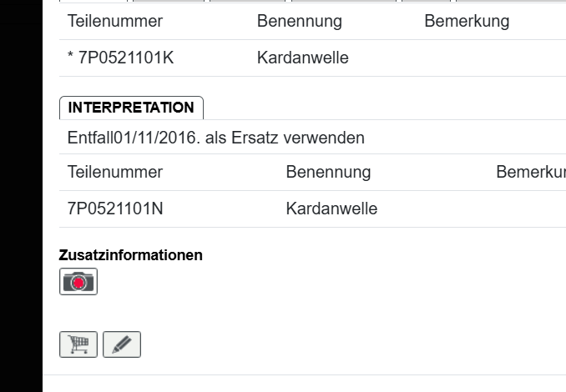Add part to shopping cart

point(78,344)
